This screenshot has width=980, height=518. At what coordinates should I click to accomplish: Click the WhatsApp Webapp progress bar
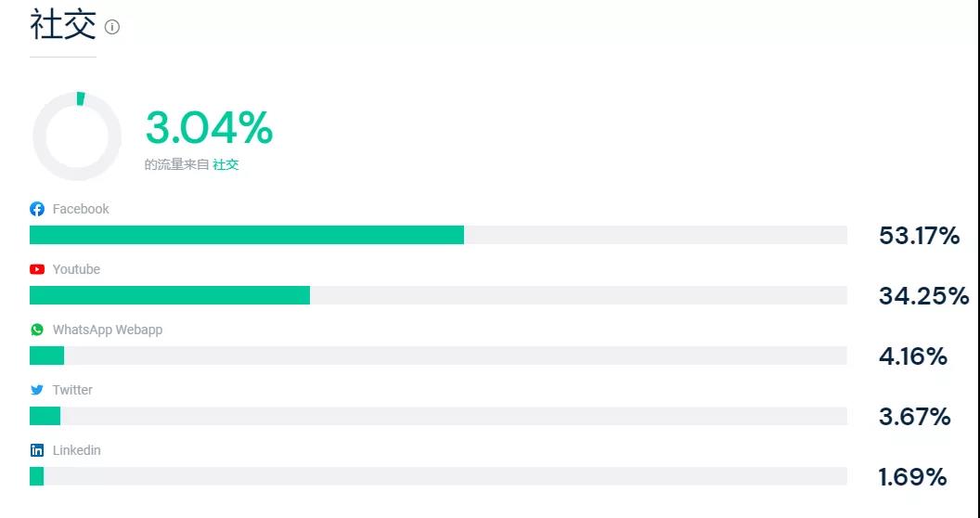pos(438,356)
